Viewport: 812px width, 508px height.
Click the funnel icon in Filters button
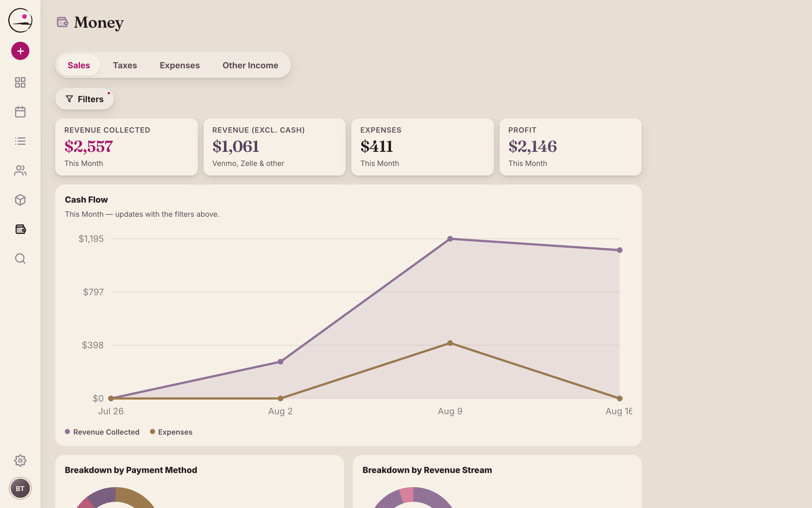tap(69, 99)
